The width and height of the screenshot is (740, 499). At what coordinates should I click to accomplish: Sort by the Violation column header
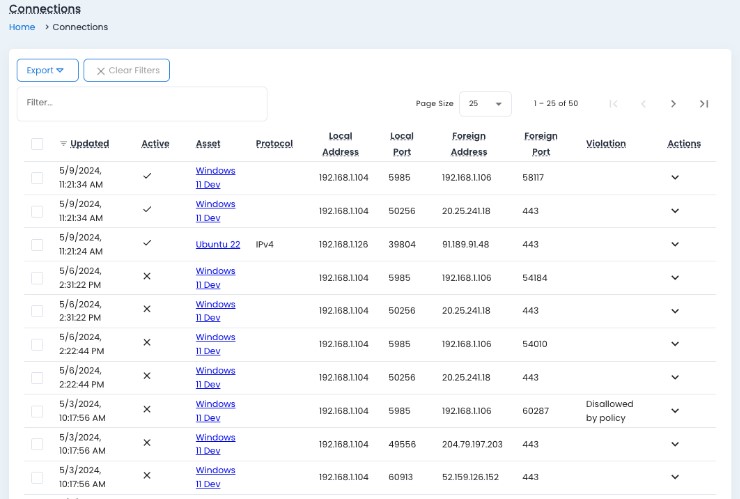pos(605,144)
